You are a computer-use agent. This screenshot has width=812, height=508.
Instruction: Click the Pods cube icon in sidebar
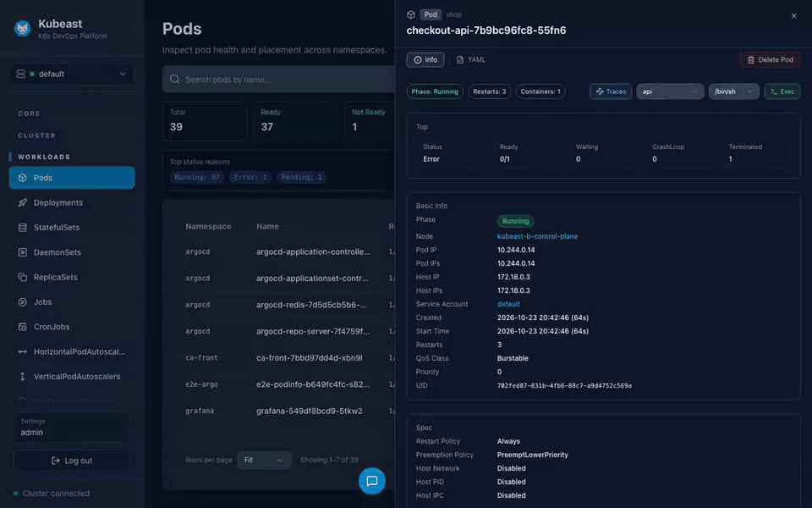point(22,178)
